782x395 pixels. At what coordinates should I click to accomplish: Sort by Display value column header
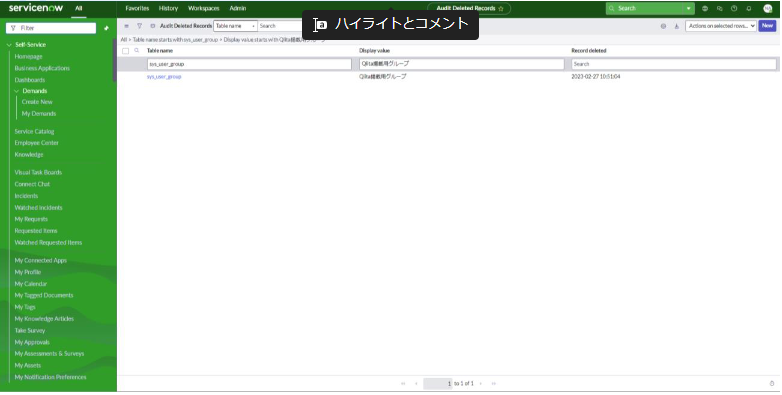(374, 51)
